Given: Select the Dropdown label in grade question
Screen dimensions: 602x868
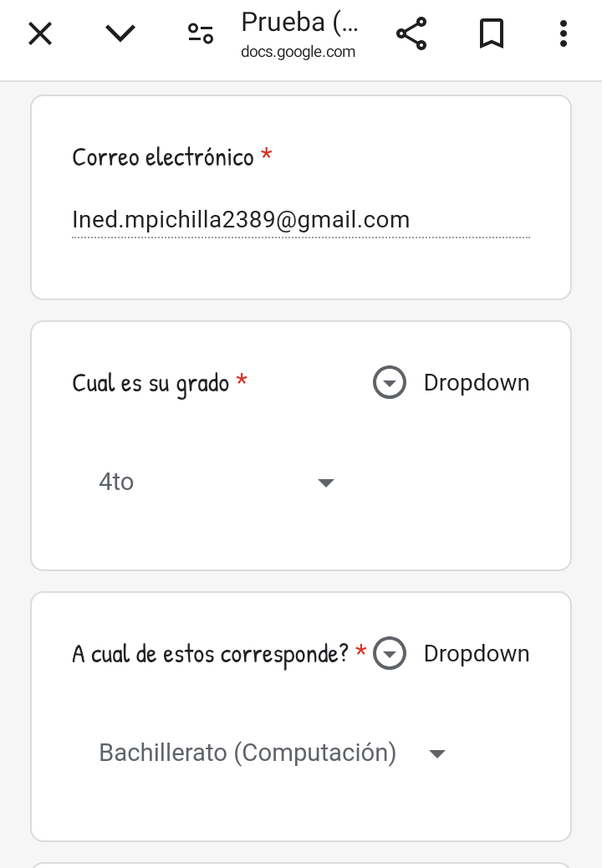Looking at the screenshot, I should 477,383.
